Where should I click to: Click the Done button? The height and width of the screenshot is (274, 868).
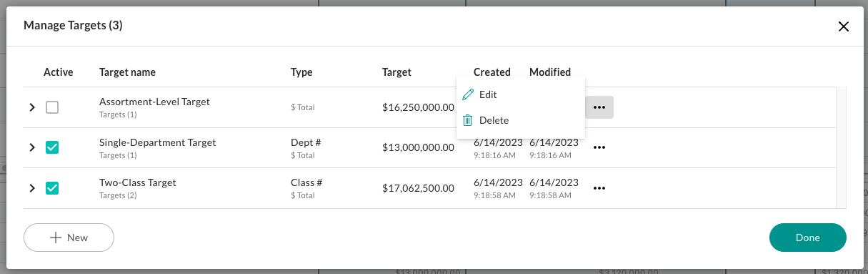click(808, 238)
